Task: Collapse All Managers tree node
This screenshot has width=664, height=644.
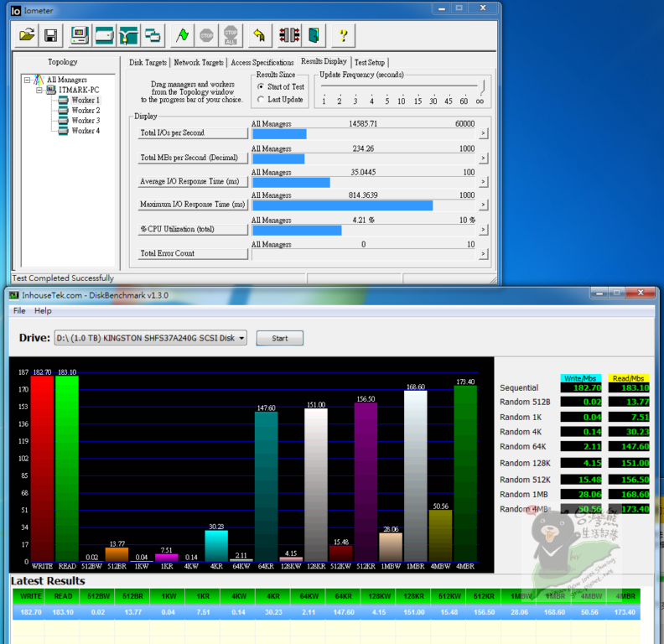Action: tap(28, 80)
